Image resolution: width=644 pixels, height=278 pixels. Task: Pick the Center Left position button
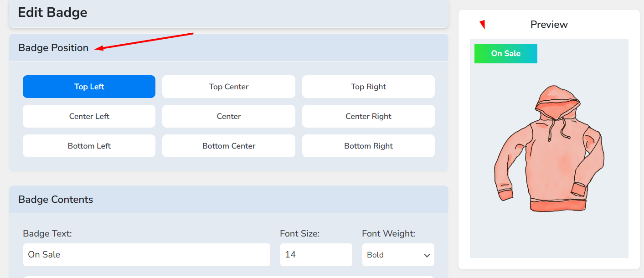[89, 116]
